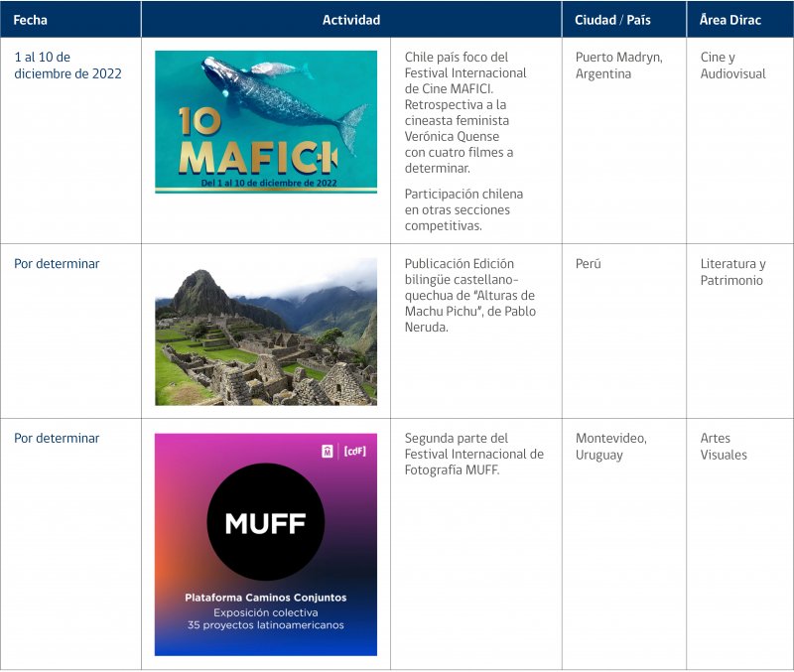Click 'Plataforma Caminos Conjuntos' text on poster
794x672 pixels.
coord(266,598)
